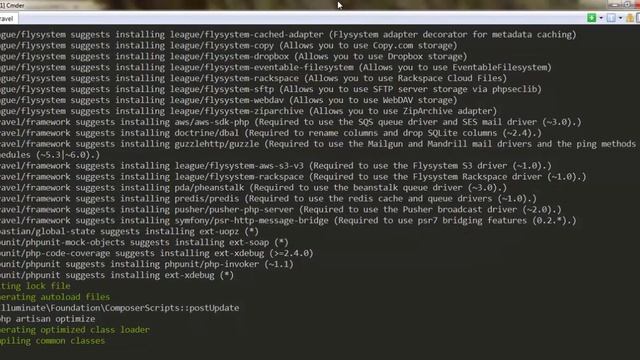The height and width of the screenshot is (360, 640).
Task: Click 'guzzlehttp/guzzle' package name
Action: coord(217,144)
